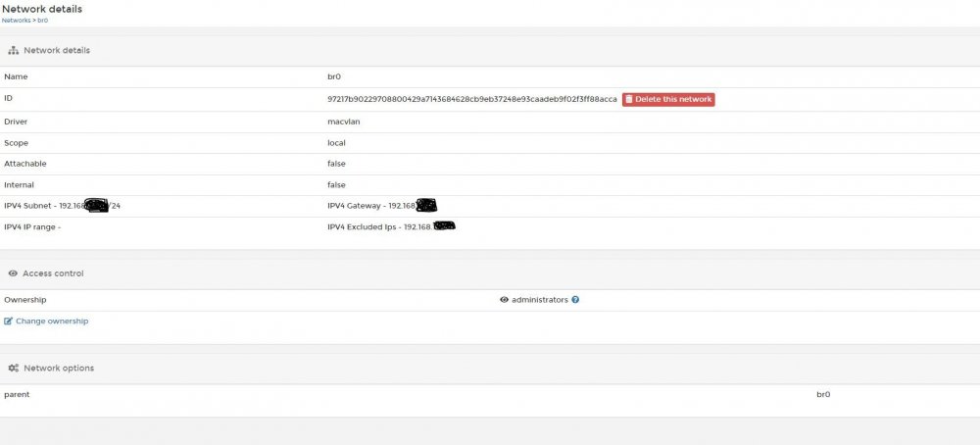This screenshot has height=445, width=980.
Task: Select the false value in Internal row
Action: tap(336, 185)
